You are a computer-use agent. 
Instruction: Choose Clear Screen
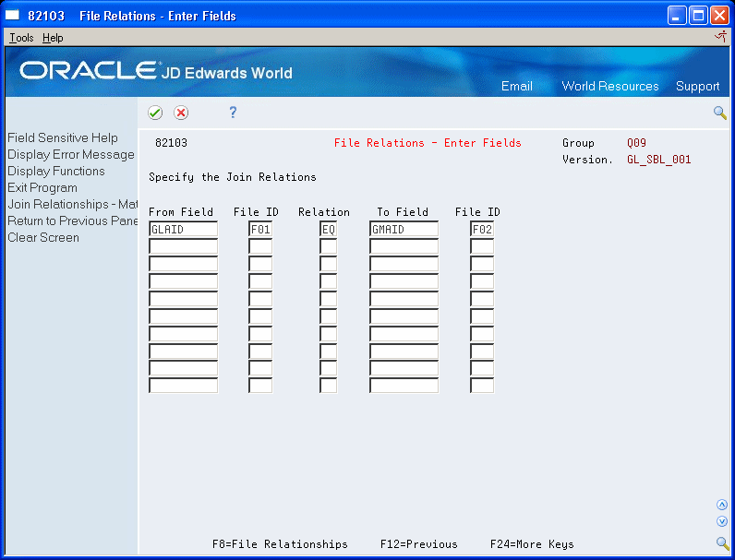click(43, 238)
